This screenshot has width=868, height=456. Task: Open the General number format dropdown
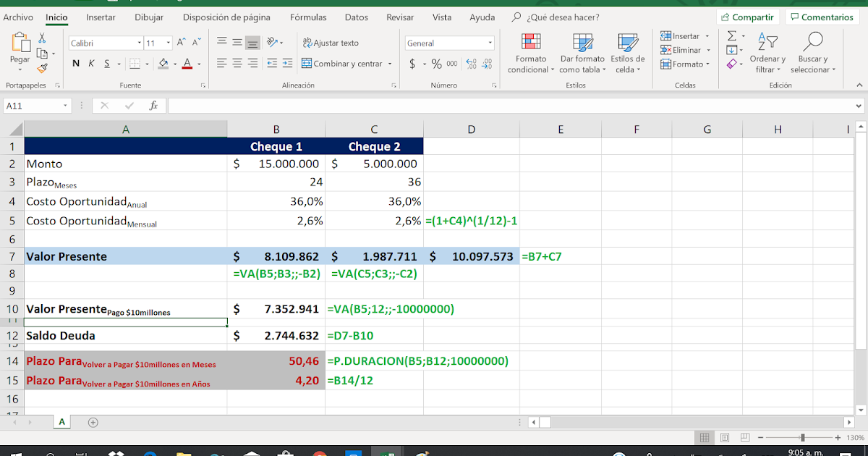[x=490, y=42]
